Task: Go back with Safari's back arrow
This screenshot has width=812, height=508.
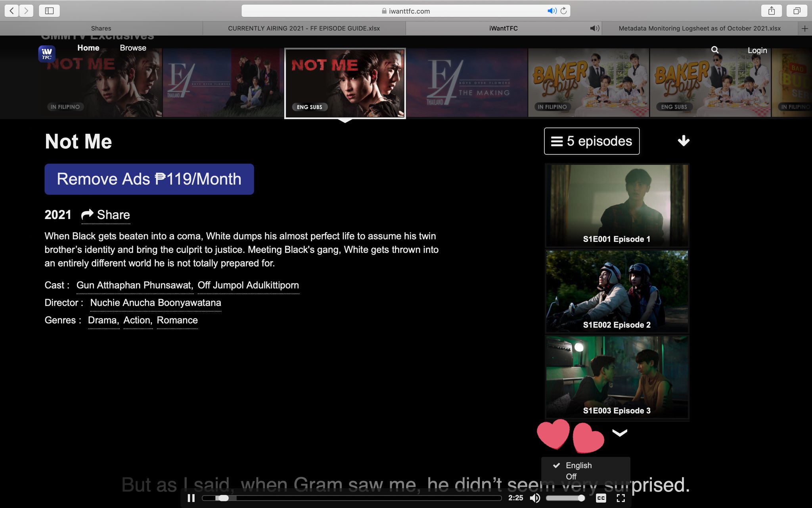Action: pos(11,11)
